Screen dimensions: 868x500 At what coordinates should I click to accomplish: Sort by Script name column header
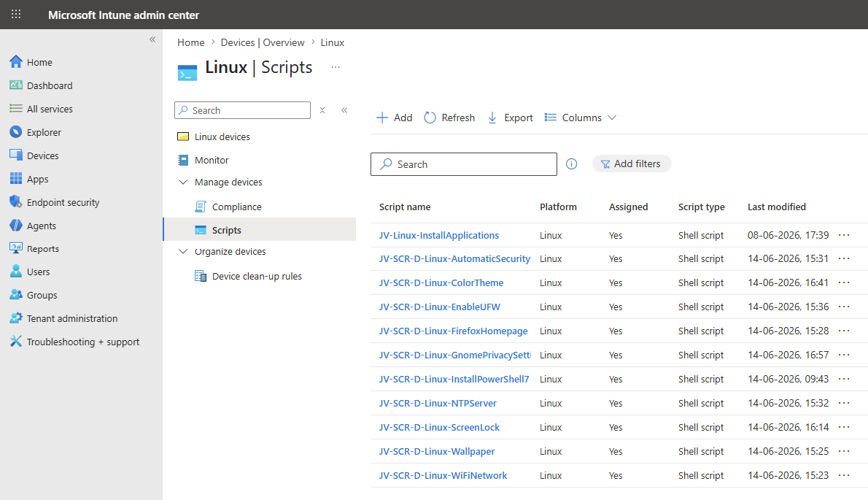click(x=405, y=207)
